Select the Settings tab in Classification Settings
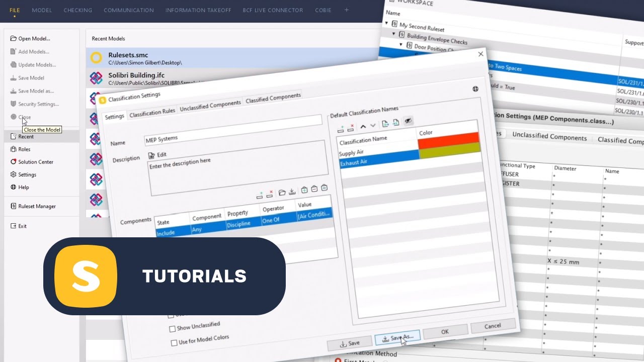The width and height of the screenshot is (644, 362). [114, 116]
